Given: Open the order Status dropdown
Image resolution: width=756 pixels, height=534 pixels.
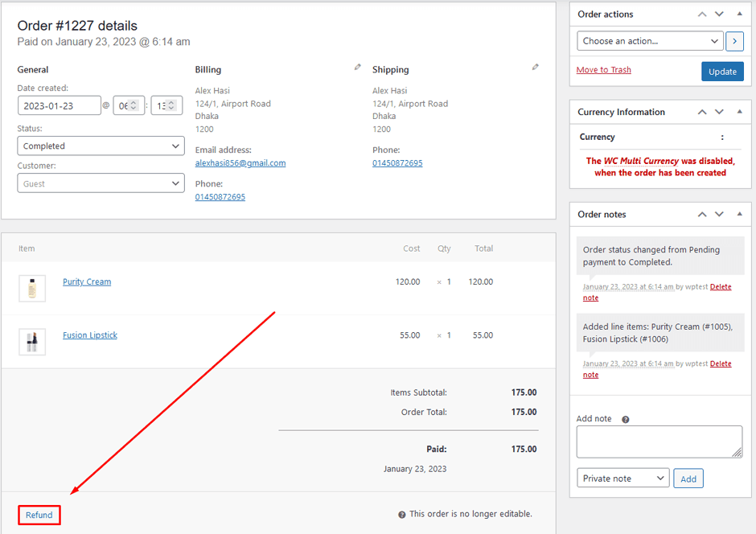Looking at the screenshot, I should coord(101,146).
